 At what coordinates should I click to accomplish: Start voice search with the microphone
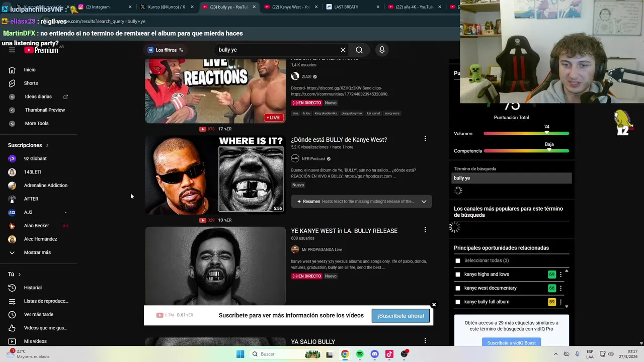(x=382, y=50)
